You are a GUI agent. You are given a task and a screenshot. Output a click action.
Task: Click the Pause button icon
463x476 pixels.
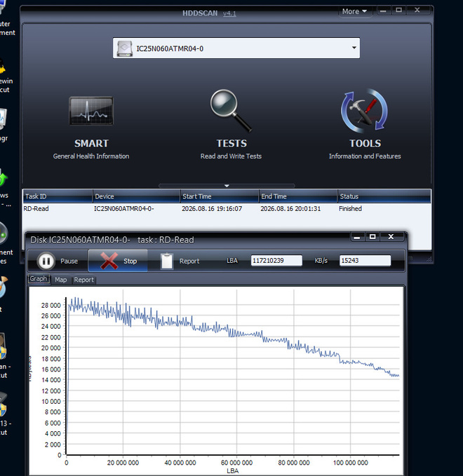[x=46, y=261]
